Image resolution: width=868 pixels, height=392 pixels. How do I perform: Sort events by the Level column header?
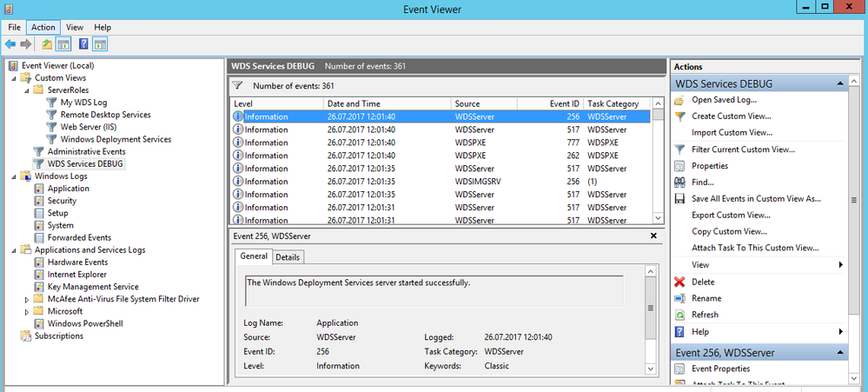277,103
